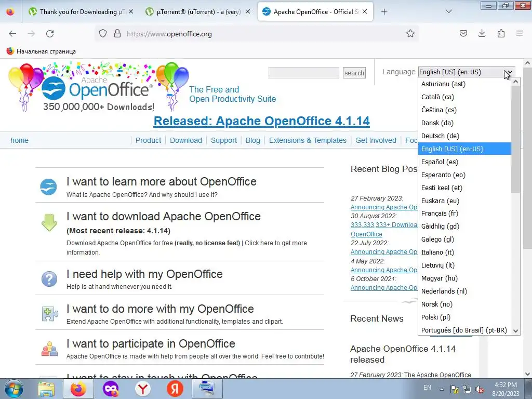Open a new browser tab
Viewport: 532px width, 399px height.
[384, 12]
